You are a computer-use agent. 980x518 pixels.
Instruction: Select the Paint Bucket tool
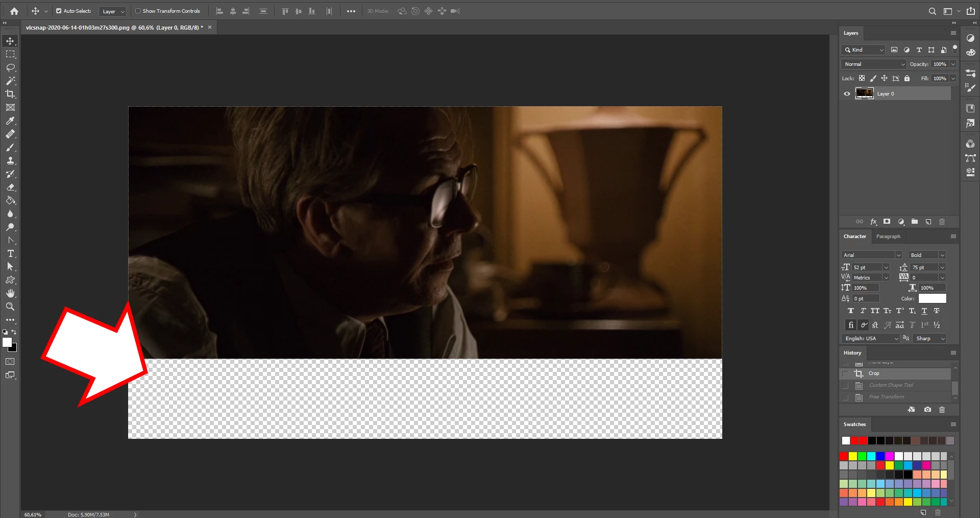tap(10, 200)
